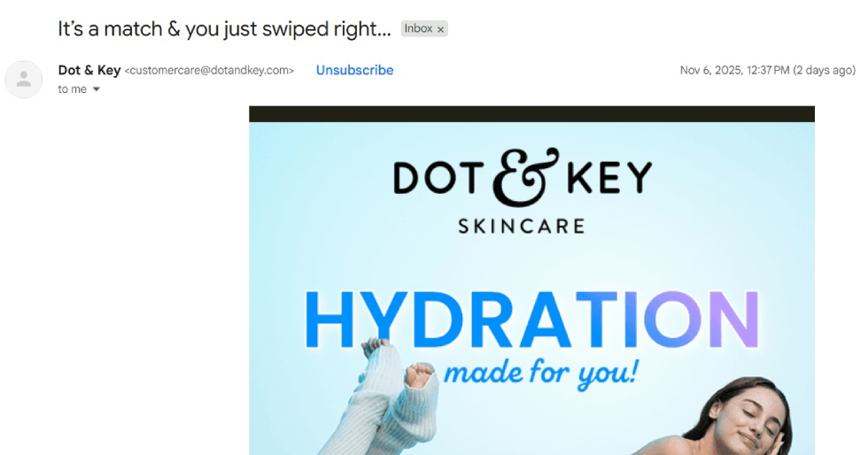Click the SKINCARE text under the logo
This screenshot has width=868, height=455.
point(522,226)
